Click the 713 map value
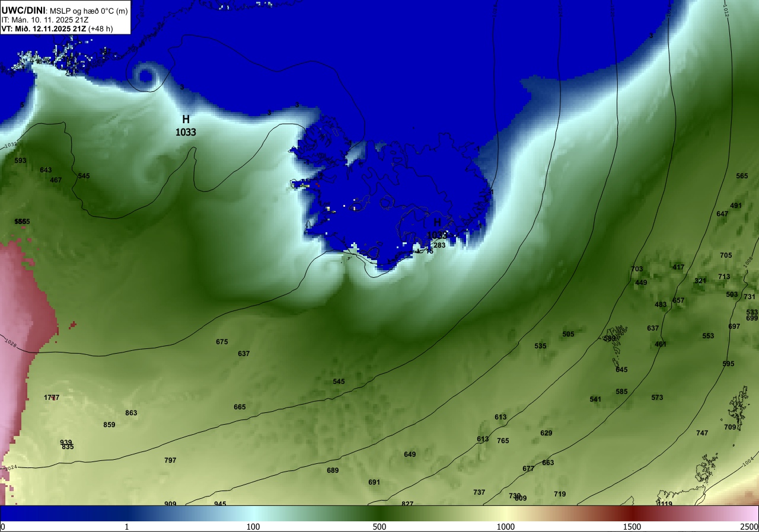This screenshot has width=759, height=532. coord(724,277)
